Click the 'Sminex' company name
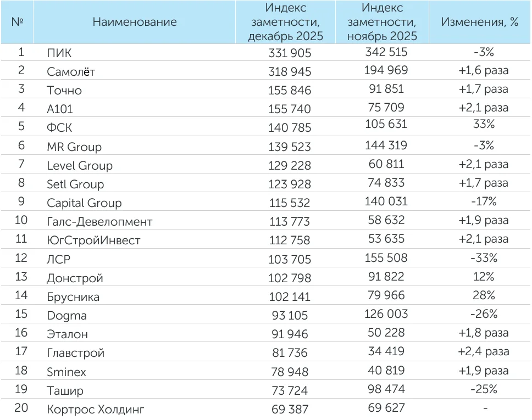This screenshot has height=420, width=532. click(66, 372)
